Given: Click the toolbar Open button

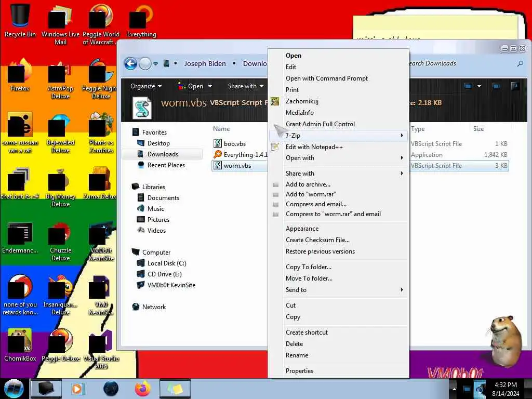Looking at the screenshot, I should [191, 86].
